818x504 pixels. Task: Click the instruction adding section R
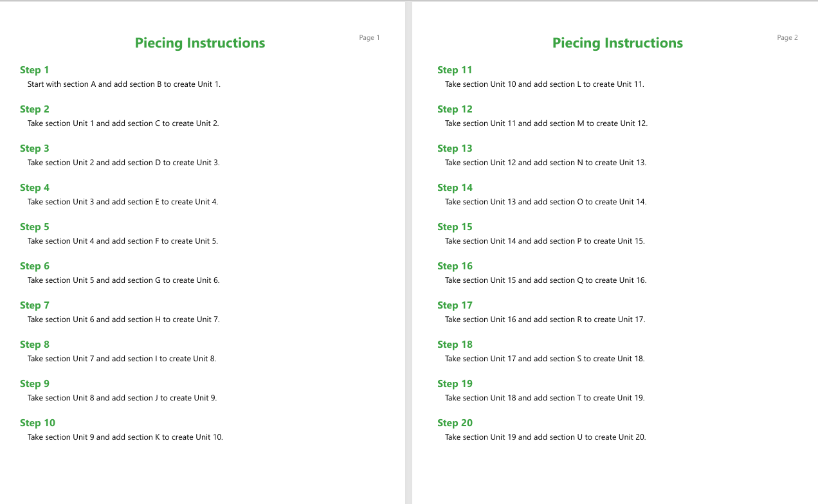pyautogui.click(x=545, y=319)
